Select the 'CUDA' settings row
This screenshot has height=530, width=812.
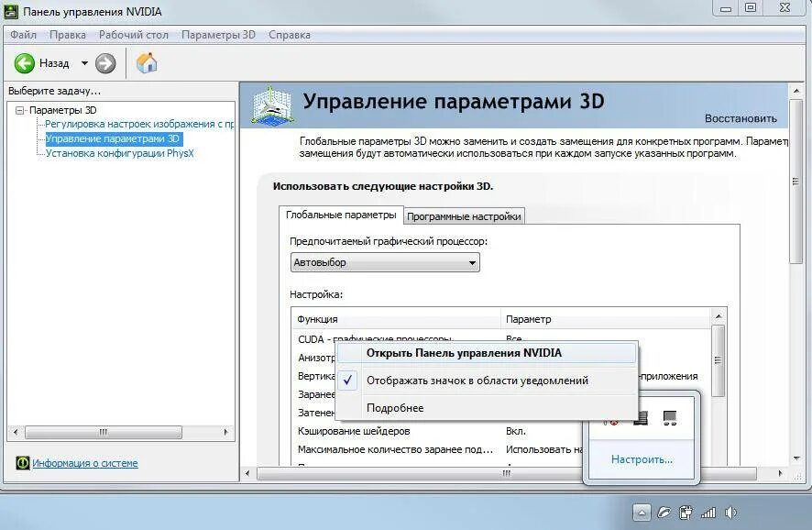point(501,338)
